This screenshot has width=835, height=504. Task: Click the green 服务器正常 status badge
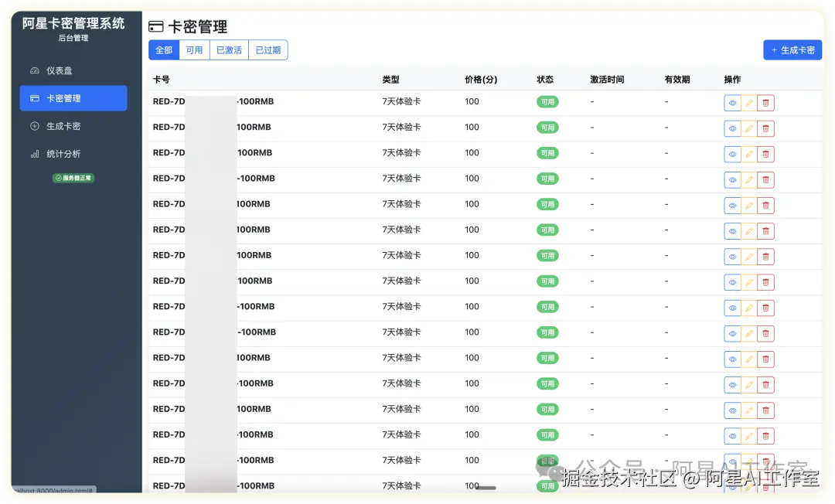[73, 177]
